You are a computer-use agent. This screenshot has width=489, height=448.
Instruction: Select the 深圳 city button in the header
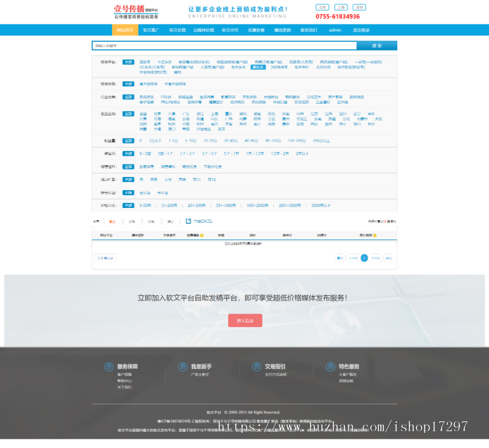(x=359, y=7)
